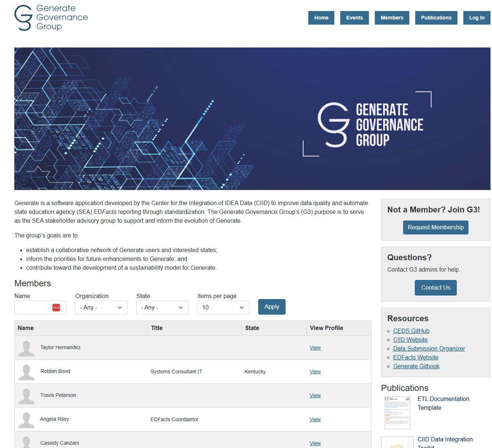
Task: View Cassidy Canzani's profile
Action: [315, 443]
